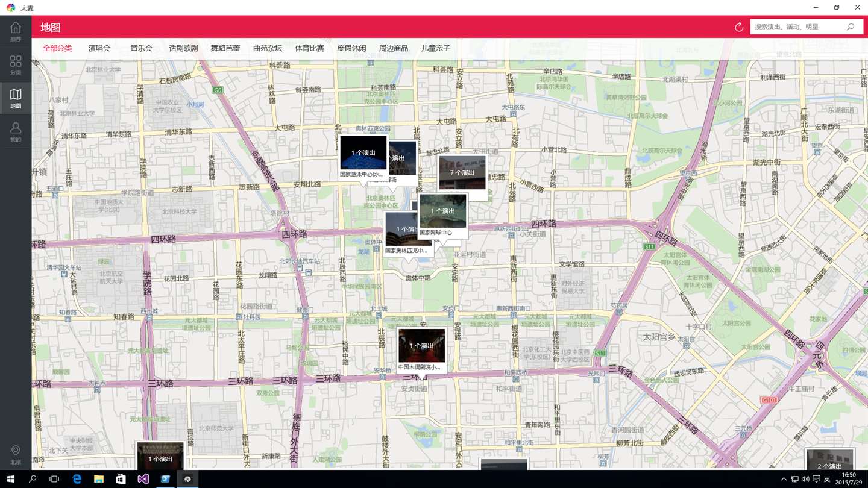The height and width of the screenshot is (488, 868).
Task: Click the 文学馆路 road label
Action: point(572,264)
